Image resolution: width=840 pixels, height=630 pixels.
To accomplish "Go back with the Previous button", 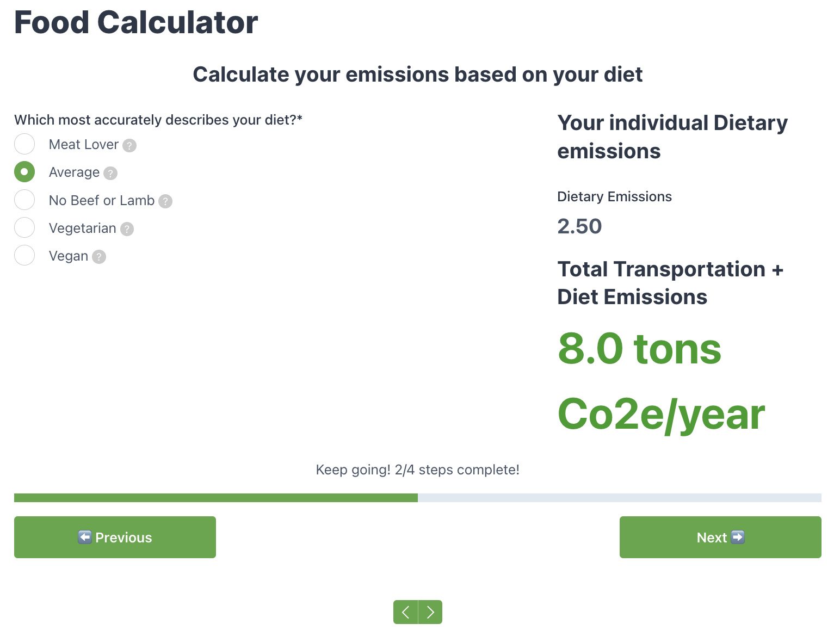I will [115, 537].
